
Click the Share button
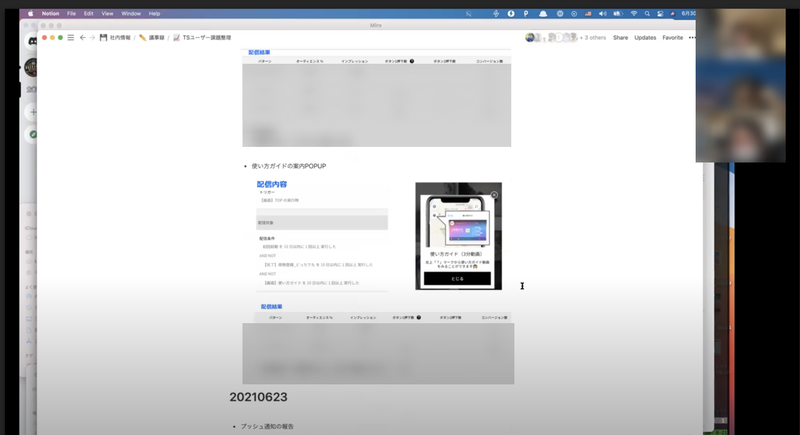(620, 38)
